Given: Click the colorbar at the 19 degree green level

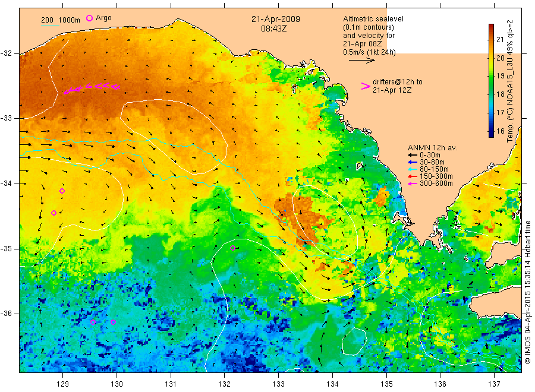Looking at the screenshot, I should (x=491, y=75).
